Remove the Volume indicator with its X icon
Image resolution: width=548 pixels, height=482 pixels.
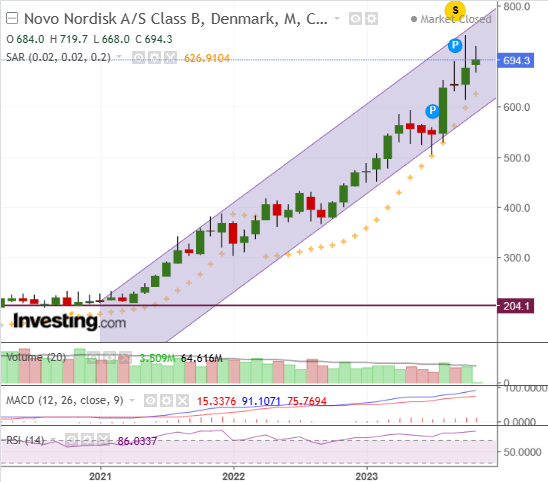(x=125, y=358)
